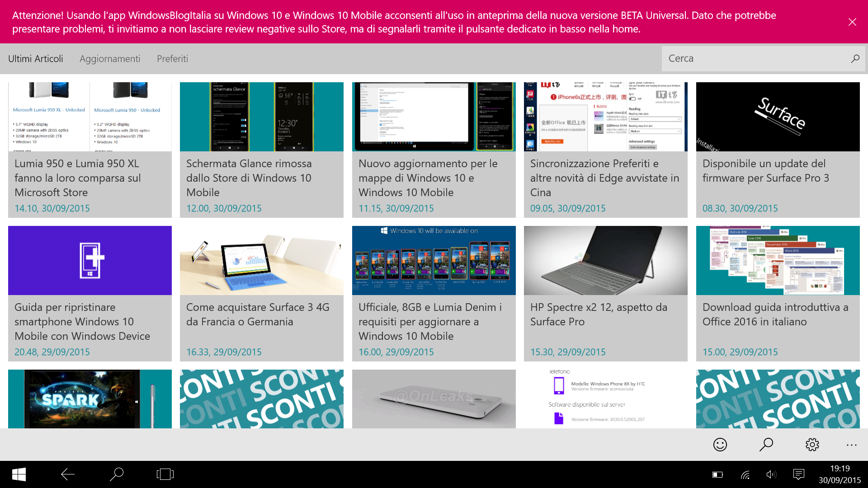Screen dimensions: 868x488
Task: Open Guida per ripristinare smartphone article
Action: click(x=82, y=322)
